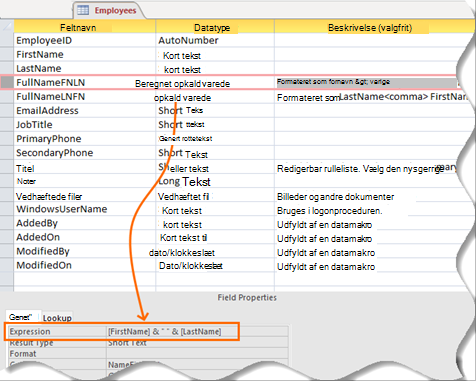Select the AddedOn field name

point(38,237)
